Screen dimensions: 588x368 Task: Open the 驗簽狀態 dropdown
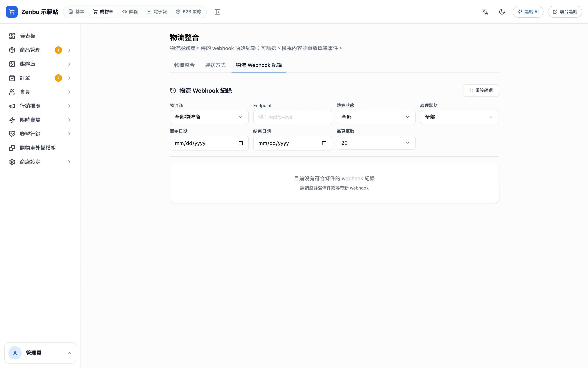pos(376,117)
